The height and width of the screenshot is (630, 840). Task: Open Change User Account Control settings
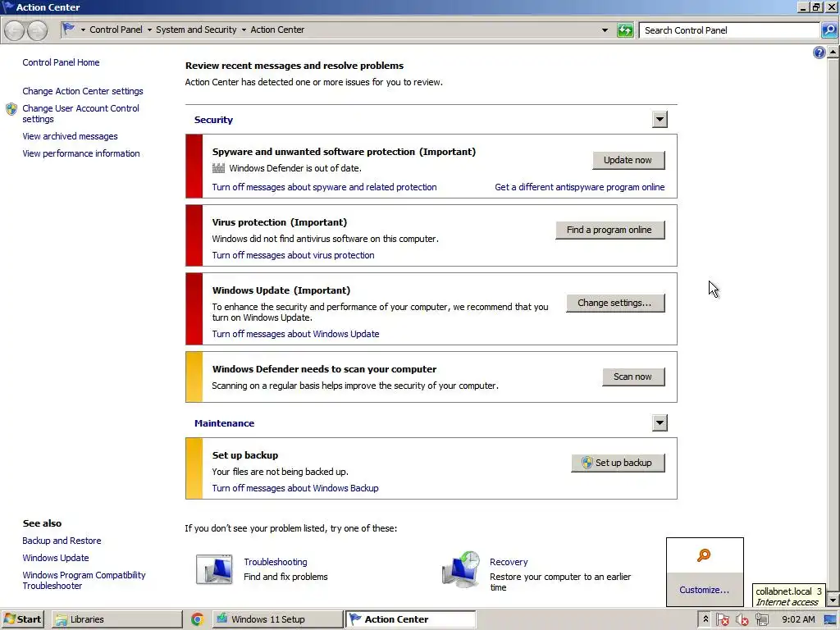coord(81,113)
